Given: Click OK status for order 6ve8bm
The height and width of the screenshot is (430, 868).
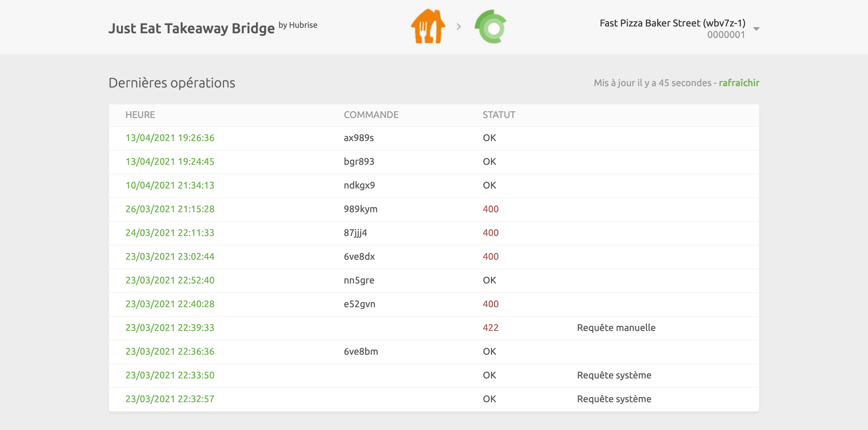Looking at the screenshot, I should (489, 352).
